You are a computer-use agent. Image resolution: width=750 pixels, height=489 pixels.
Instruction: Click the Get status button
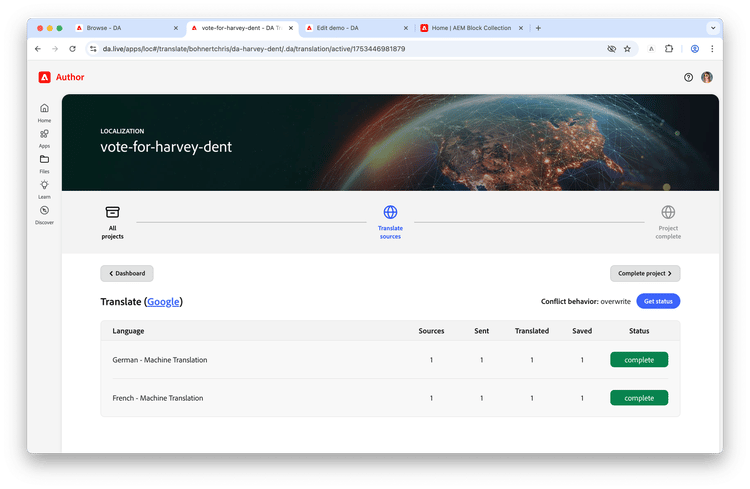tap(658, 301)
